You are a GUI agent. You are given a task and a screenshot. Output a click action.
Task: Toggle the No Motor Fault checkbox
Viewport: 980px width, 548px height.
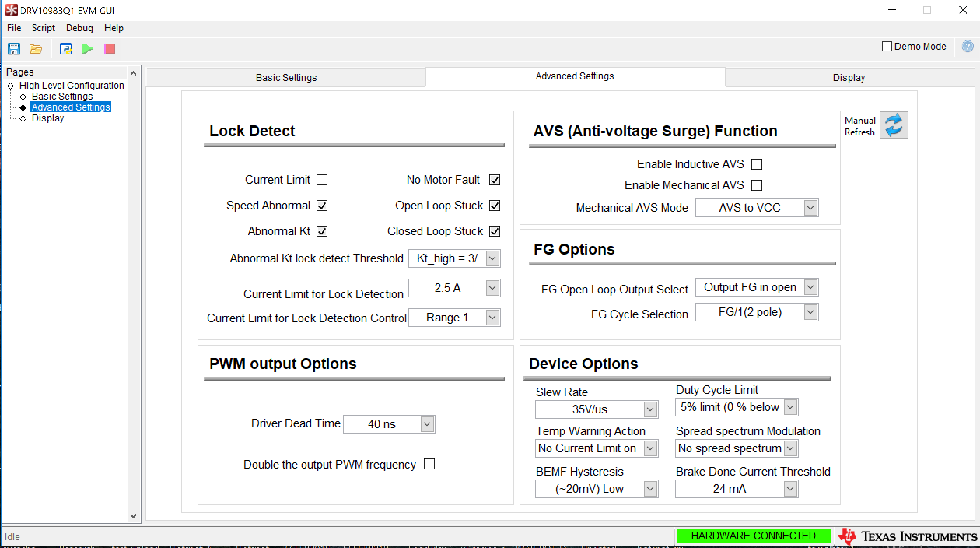pyautogui.click(x=495, y=180)
